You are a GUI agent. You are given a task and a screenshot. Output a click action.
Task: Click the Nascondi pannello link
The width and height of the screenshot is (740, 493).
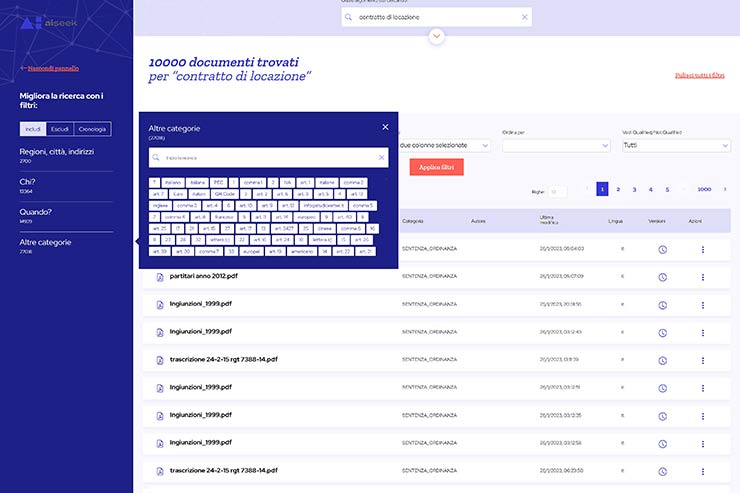point(52,68)
